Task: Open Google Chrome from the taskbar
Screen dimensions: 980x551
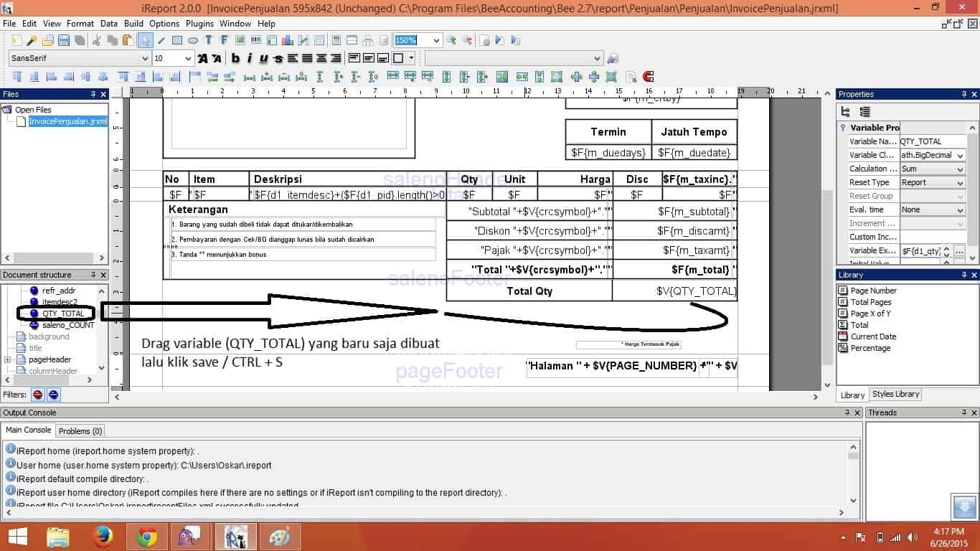Action: click(x=147, y=536)
